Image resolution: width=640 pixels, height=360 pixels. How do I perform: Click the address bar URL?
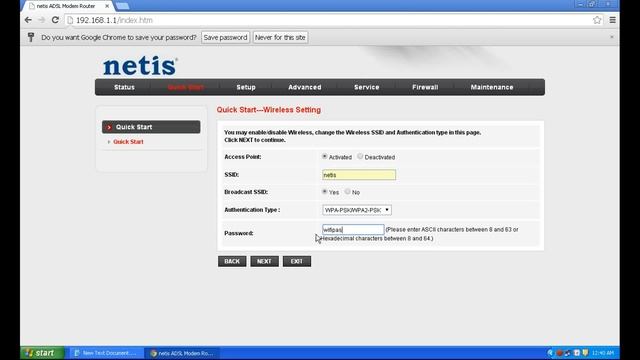tap(114, 20)
